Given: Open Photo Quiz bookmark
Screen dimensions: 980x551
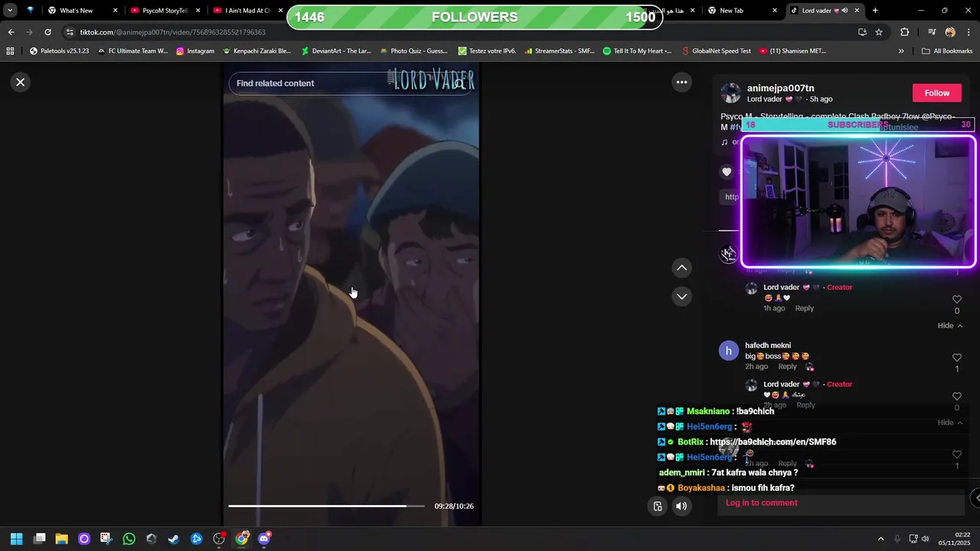Looking at the screenshot, I should point(413,51).
